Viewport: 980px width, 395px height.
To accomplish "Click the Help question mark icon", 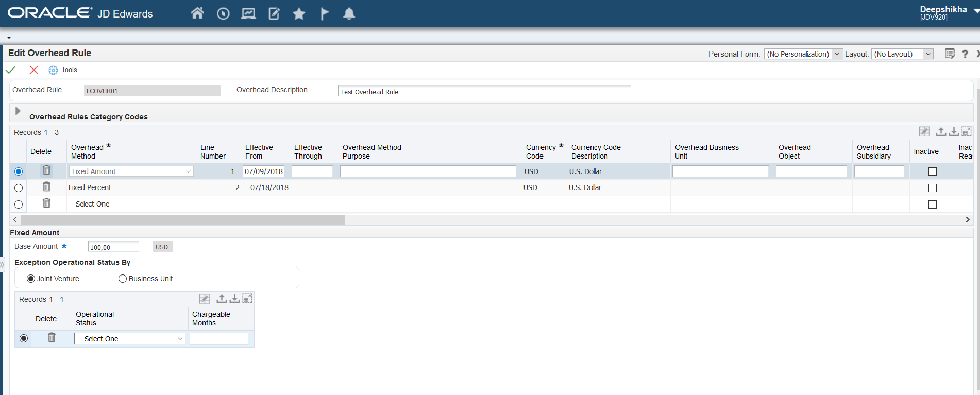I will [965, 54].
